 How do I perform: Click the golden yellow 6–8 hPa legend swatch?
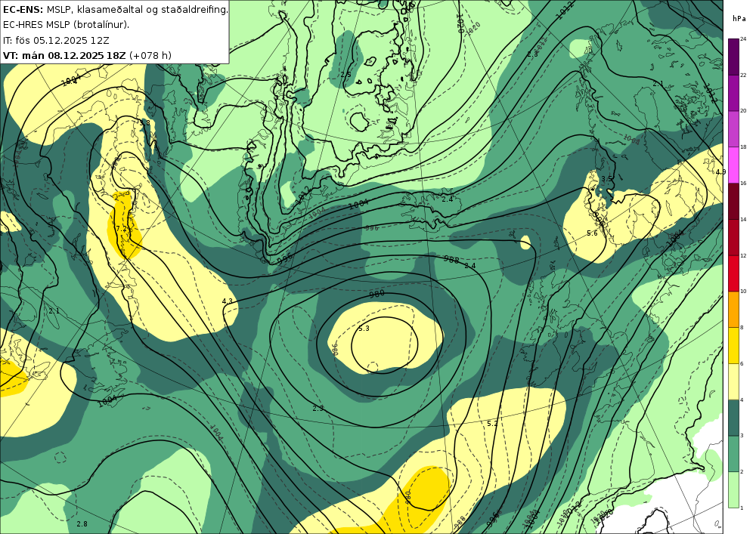pos(733,346)
